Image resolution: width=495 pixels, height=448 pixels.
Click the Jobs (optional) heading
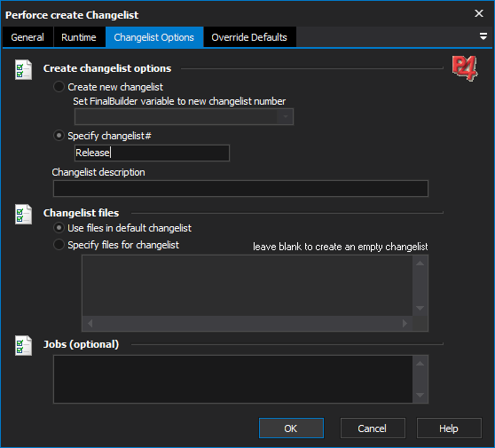[81, 344]
